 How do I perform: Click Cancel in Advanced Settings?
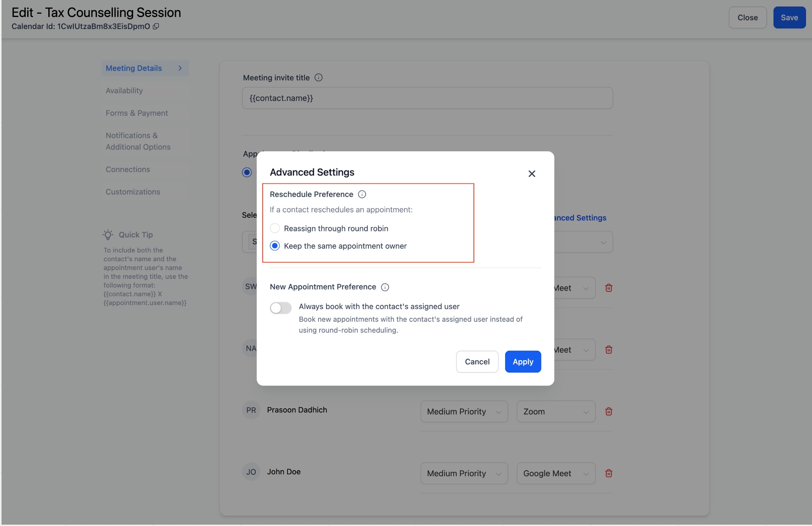[x=477, y=362]
